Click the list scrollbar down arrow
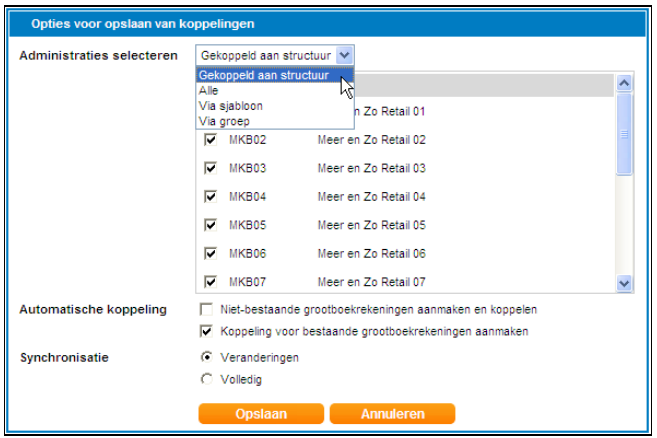Image resolution: width=657 pixels, height=438 pixels. 625,284
